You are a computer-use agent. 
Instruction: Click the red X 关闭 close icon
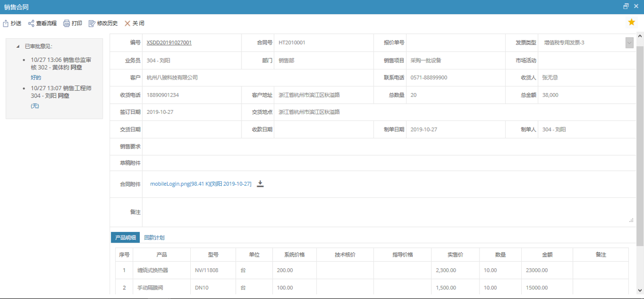pyautogui.click(x=127, y=23)
